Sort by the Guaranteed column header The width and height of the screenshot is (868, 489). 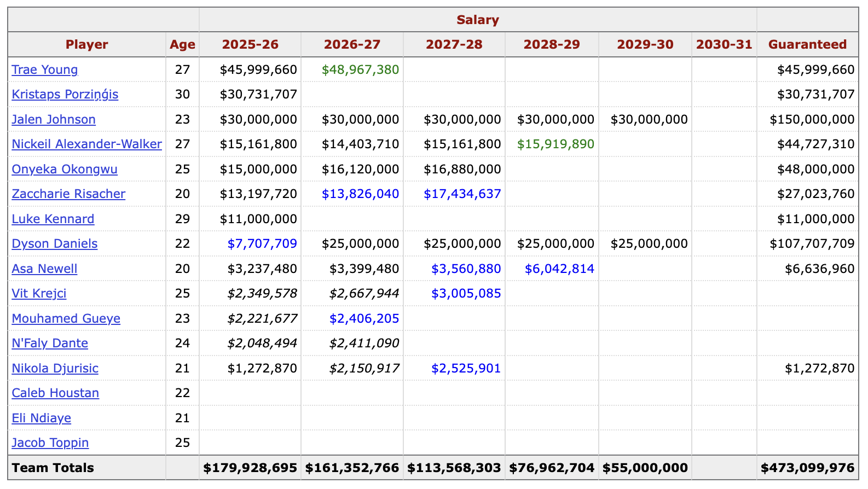point(807,44)
